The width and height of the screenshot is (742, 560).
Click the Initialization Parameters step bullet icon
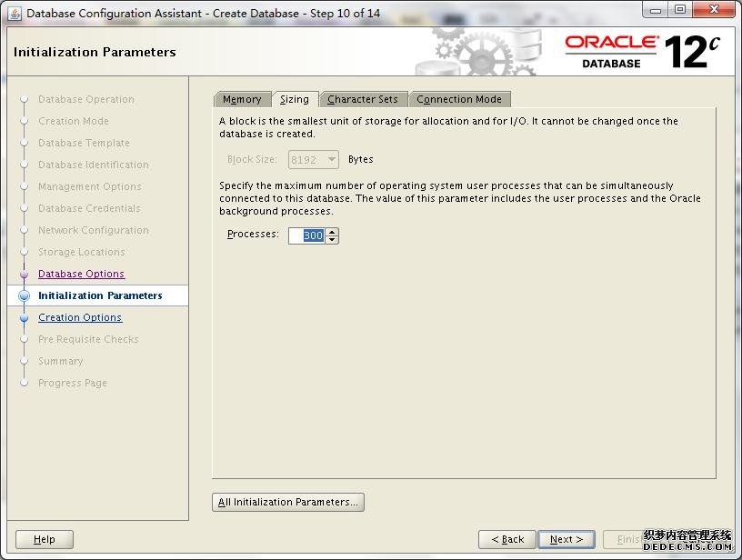tap(25, 296)
